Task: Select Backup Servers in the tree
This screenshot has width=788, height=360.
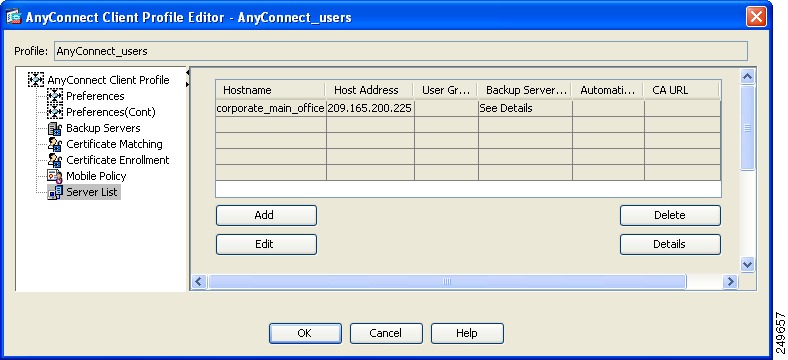Action: [103, 128]
